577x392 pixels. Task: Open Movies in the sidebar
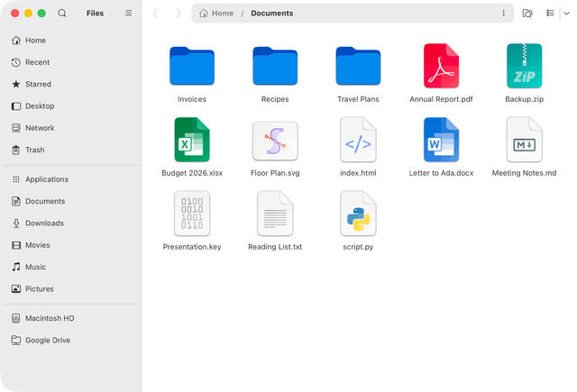pyautogui.click(x=71, y=245)
